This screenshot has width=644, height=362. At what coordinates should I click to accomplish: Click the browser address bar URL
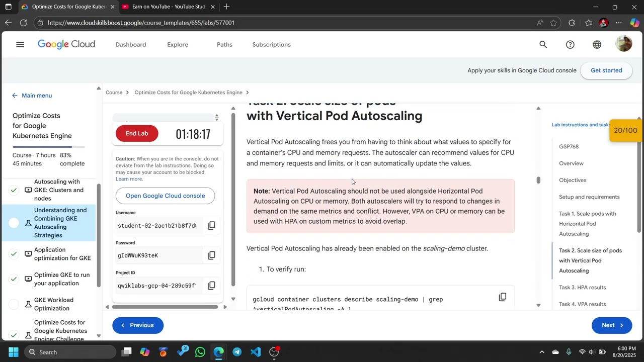pos(141,23)
